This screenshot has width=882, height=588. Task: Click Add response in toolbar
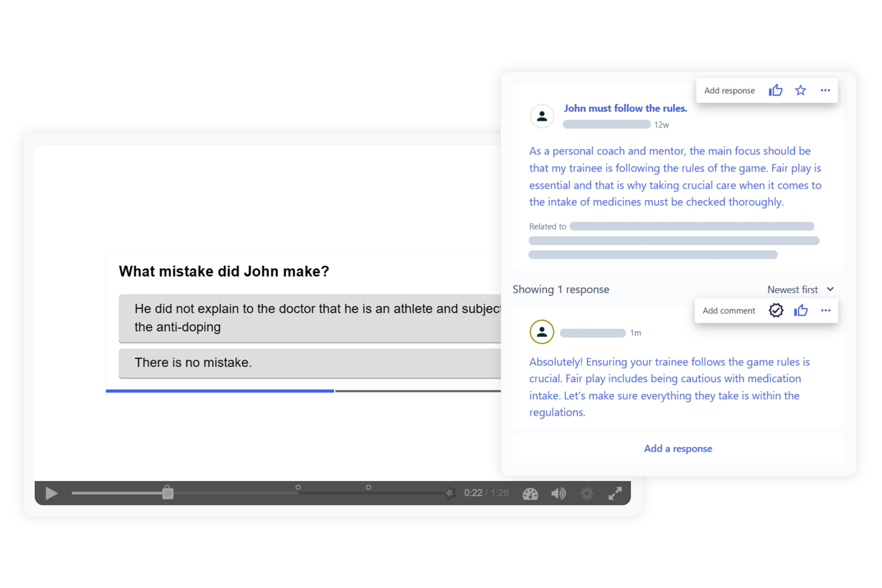point(729,91)
